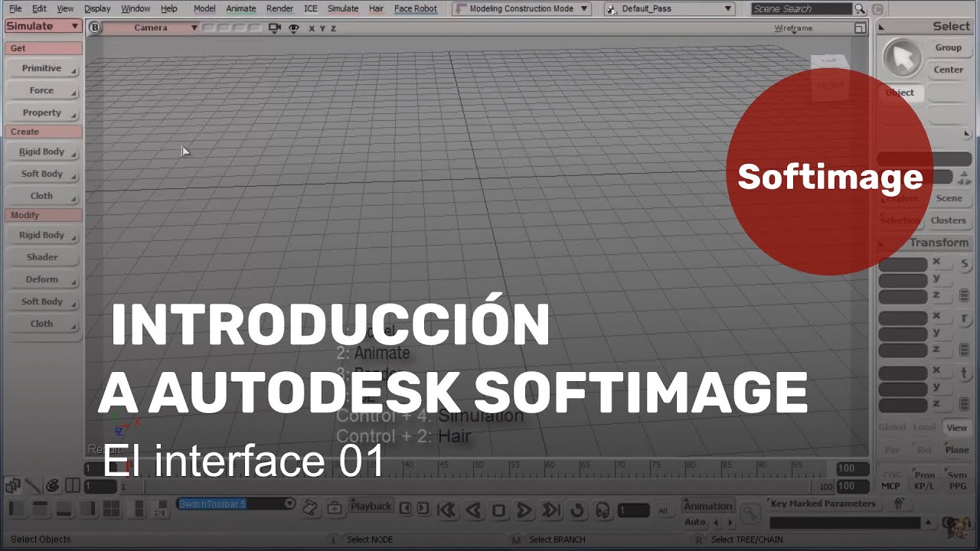Step to the previous frame
The width and height of the screenshot is (980, 551).
click(x=406, y=507)
